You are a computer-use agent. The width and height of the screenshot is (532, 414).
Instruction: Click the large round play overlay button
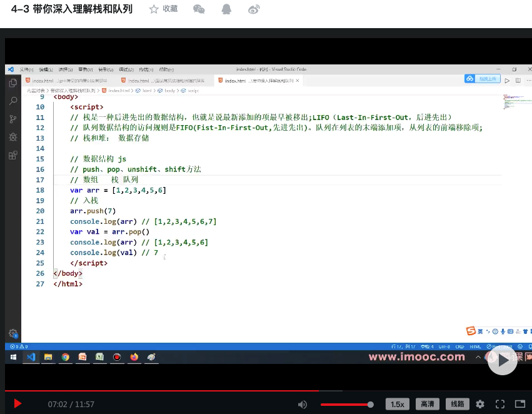503,360
